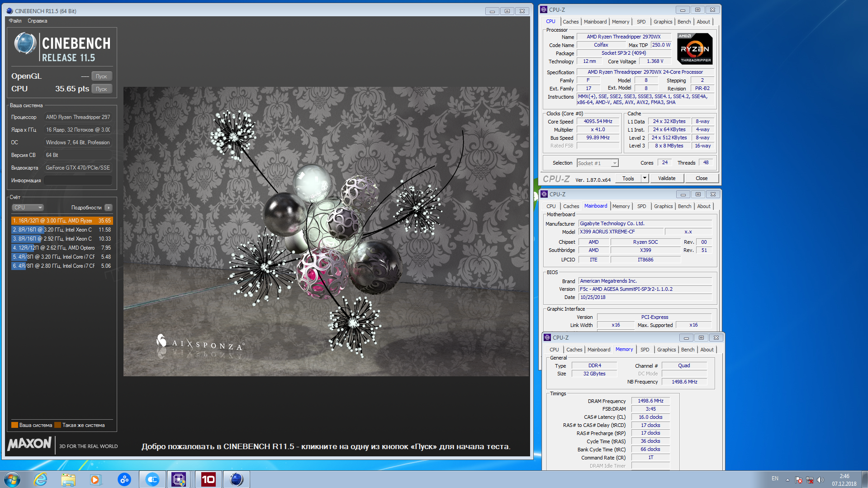The height and width of the screenshot is (488, 868).
Task: Open the Action Center flag tray icon
Action: click(798, 479)
